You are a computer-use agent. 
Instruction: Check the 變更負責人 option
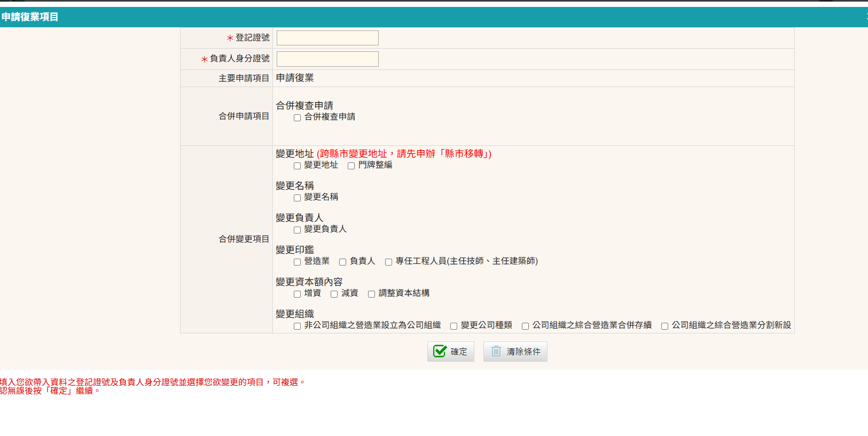(297, 230)
